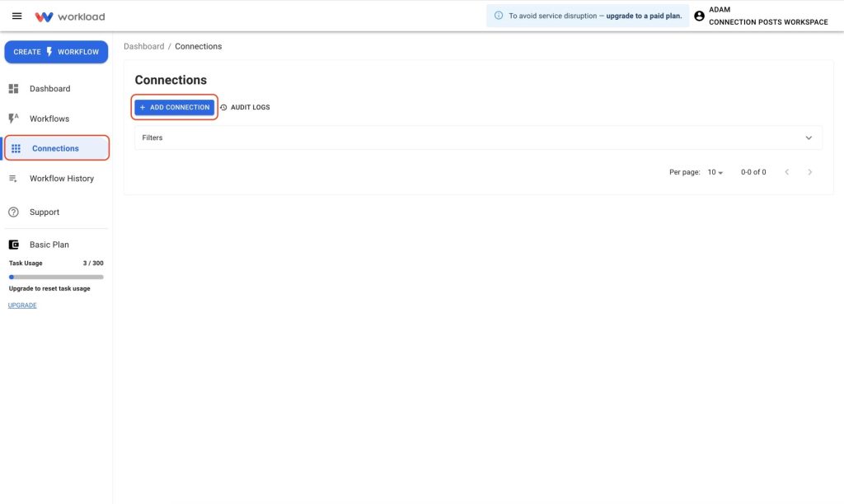844x504 pixels.
Task: Click the Workload logo
Action: [x=70, y=16]
